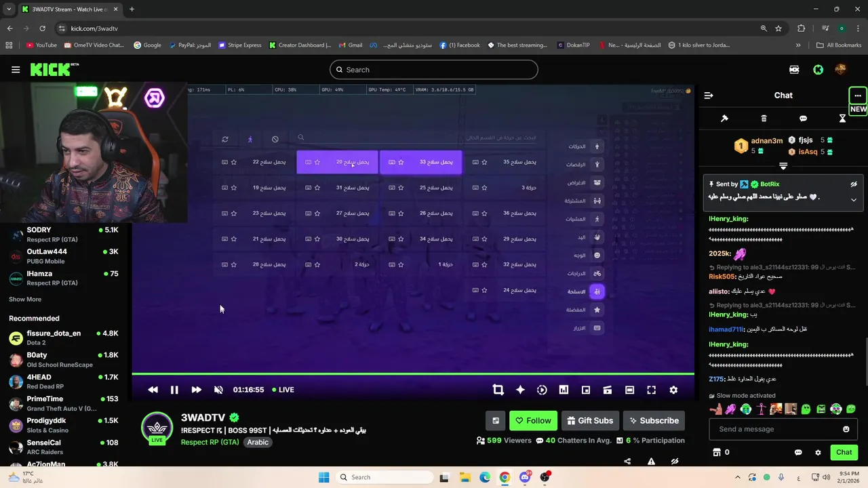Open the chat three-dots options menu

pyautogui.click(x=858, y=96)
